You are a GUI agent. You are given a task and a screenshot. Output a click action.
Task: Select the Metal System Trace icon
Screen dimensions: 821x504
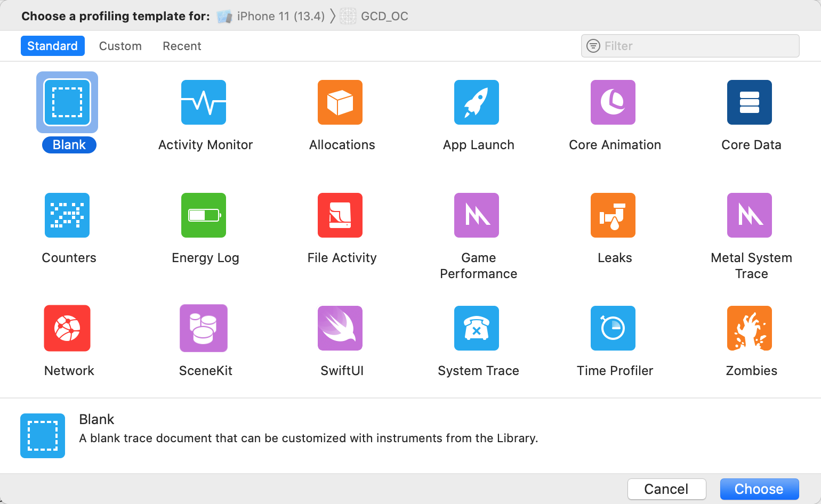[x=750, y=215]
